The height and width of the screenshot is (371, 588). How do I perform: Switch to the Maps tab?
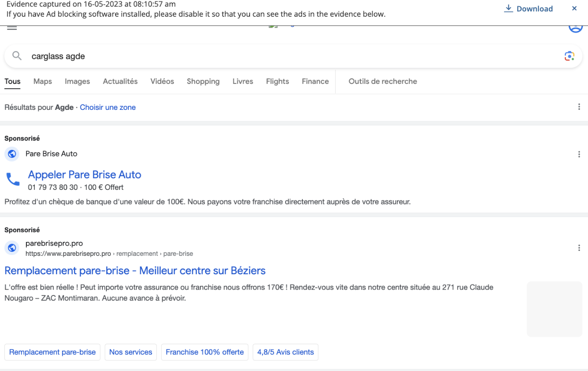43,81
